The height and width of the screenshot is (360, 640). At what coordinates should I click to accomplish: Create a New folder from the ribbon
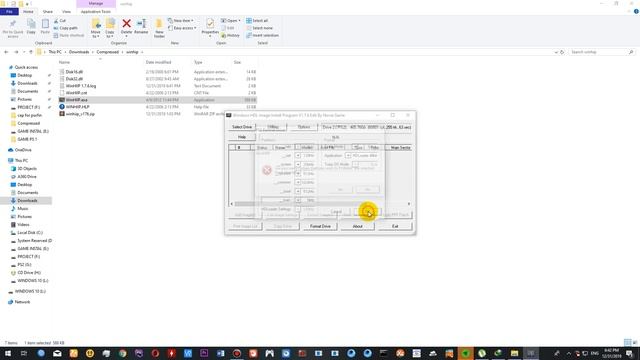click(x=159, y=28)
